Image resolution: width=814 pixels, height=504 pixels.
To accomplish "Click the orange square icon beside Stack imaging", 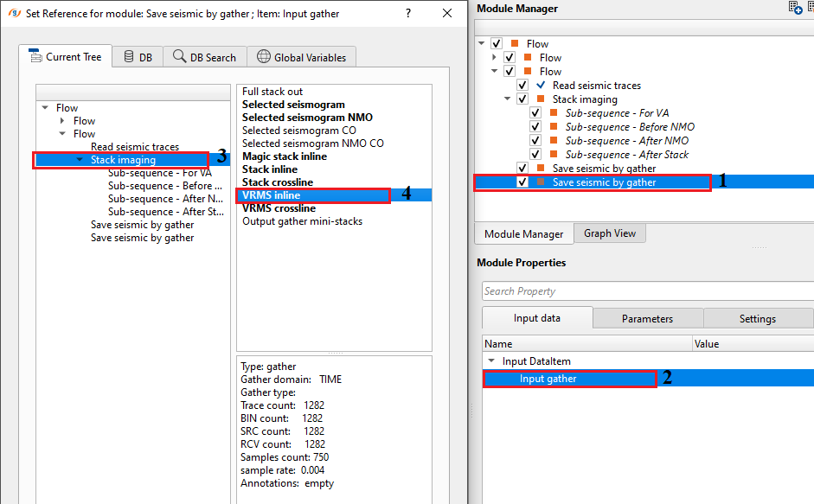I will point(542,99).
